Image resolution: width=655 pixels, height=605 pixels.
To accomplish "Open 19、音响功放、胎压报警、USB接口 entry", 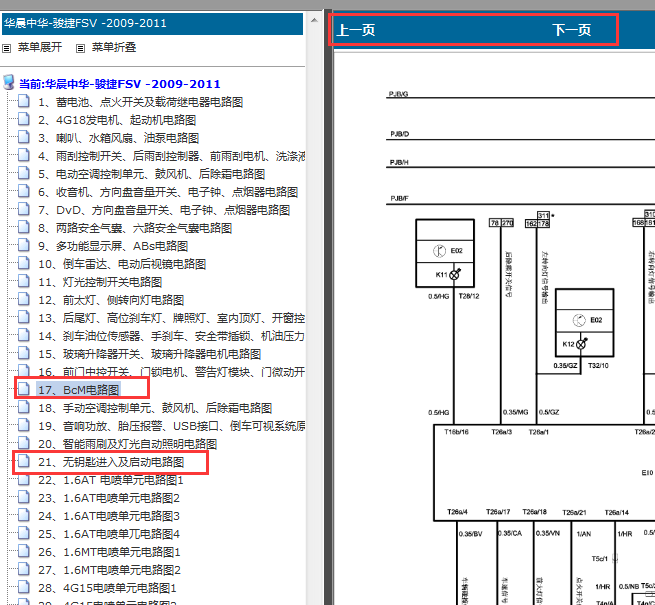I will pos(171,425).
